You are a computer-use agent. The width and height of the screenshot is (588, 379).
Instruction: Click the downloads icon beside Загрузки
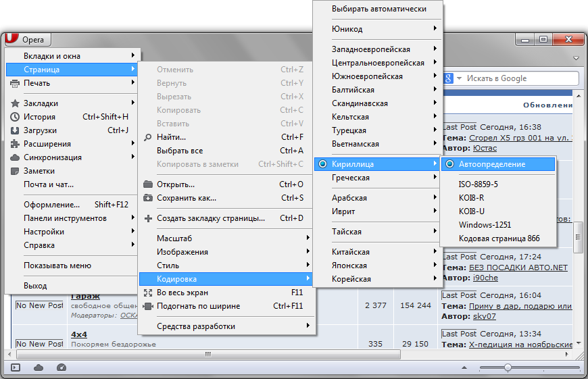click(15, 130)
